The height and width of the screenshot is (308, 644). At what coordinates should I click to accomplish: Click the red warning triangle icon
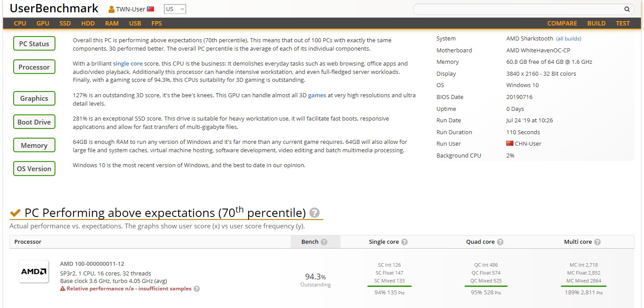coord(63,289)
